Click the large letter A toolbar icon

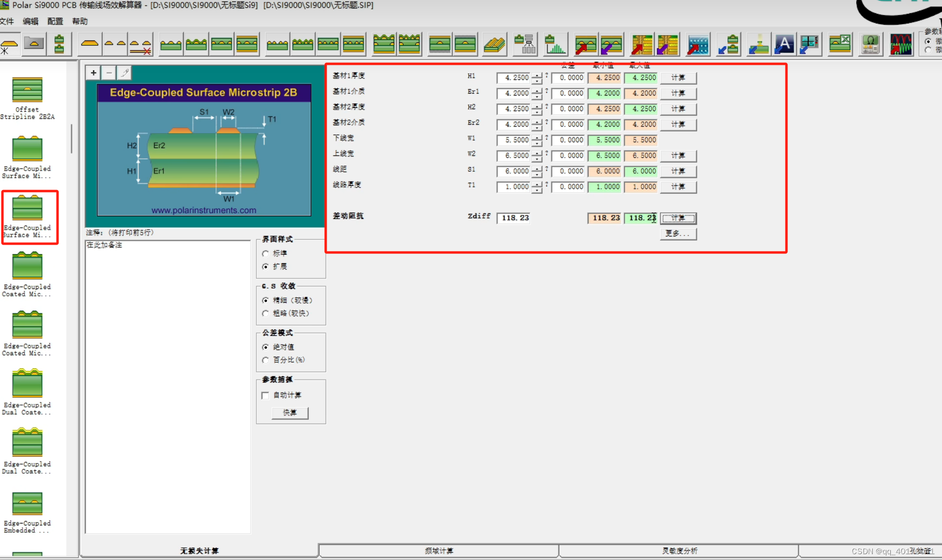coord(784,44)
